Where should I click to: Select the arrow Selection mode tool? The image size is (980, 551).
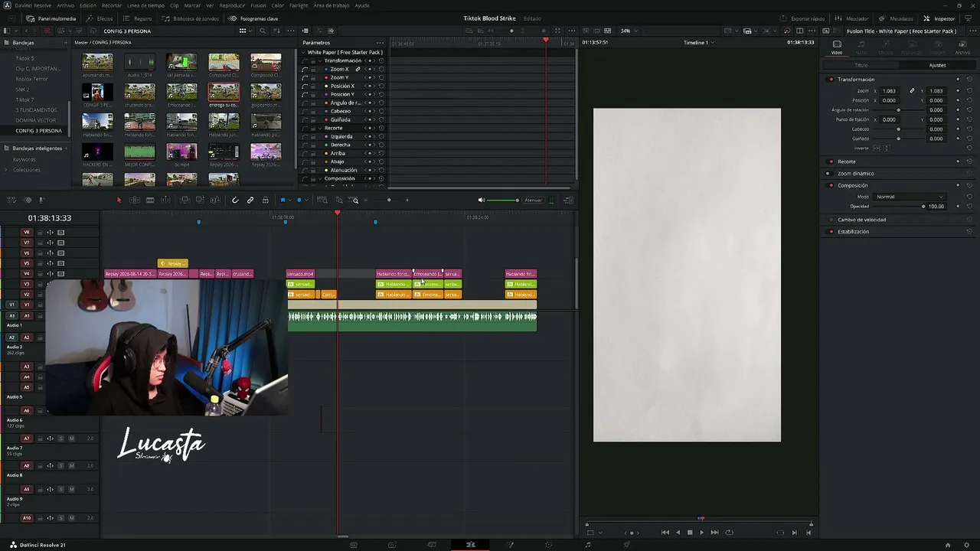click(119, 201)
